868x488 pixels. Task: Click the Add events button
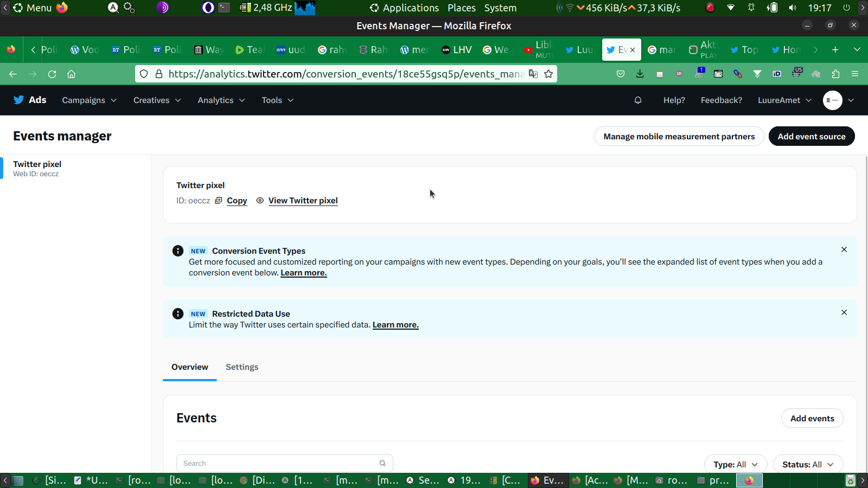point(812,419)
